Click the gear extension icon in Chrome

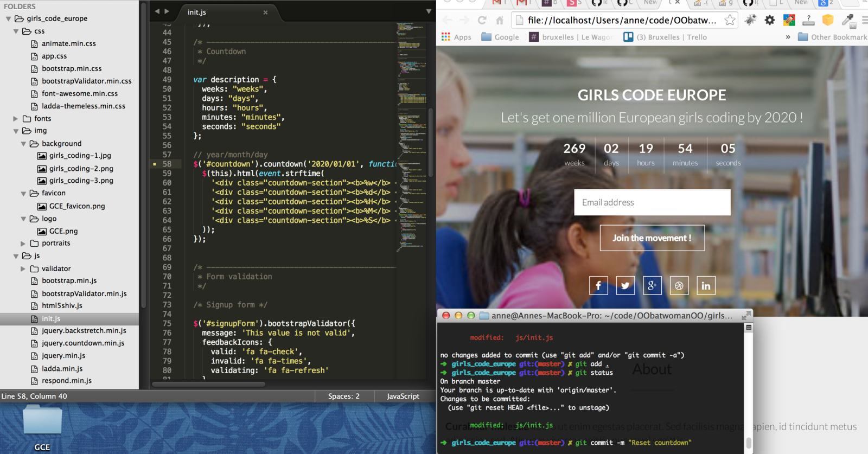click(770, 20)
